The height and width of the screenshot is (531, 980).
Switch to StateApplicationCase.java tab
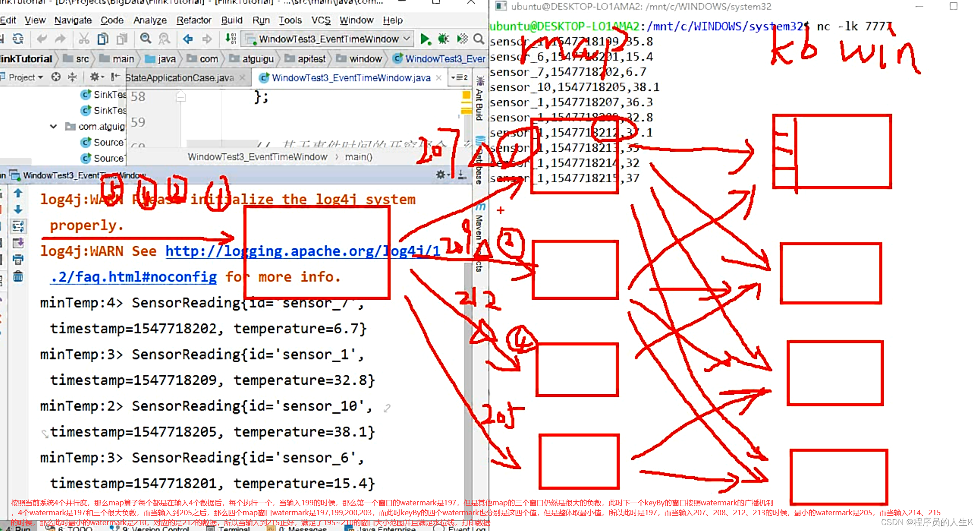180,78
